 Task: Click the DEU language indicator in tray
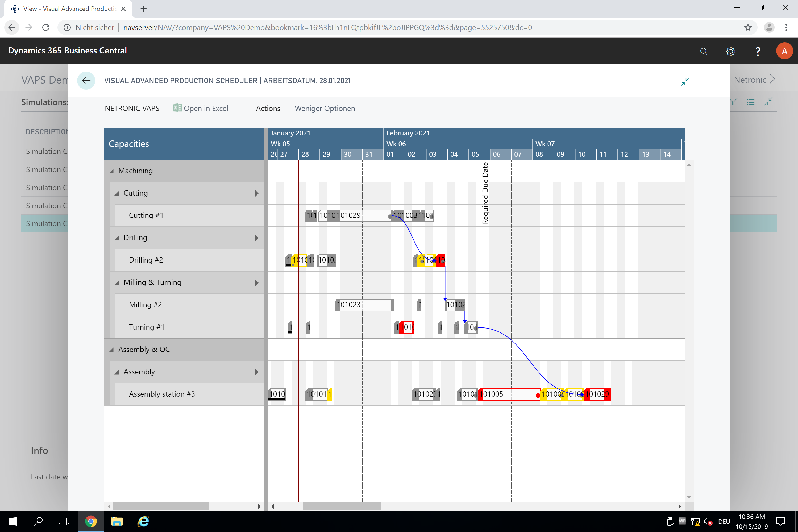(x=724, y=521)
